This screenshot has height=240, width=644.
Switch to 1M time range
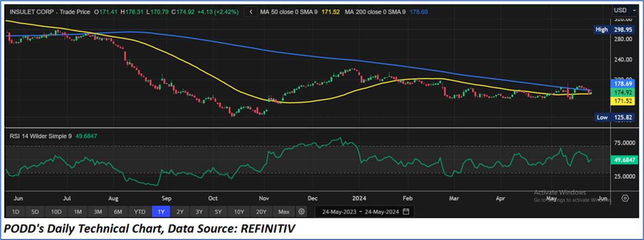pyautogui.click(x=78, y=211)
